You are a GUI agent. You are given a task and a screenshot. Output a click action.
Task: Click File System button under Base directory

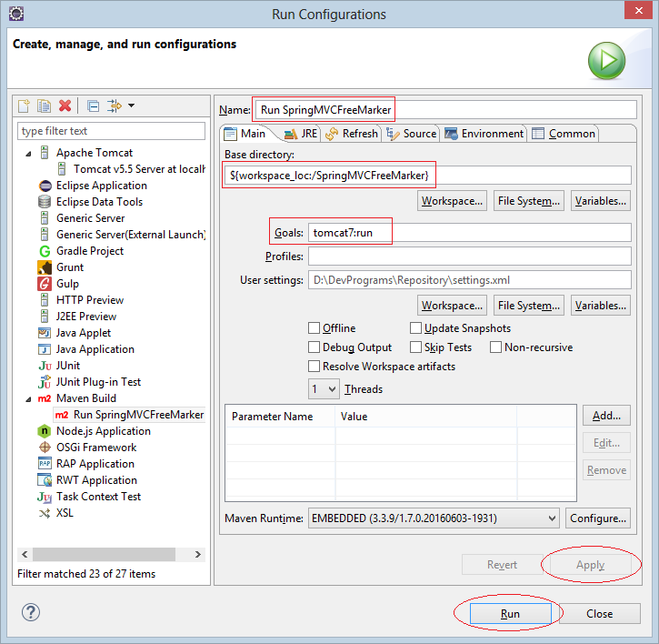point(529,201)
